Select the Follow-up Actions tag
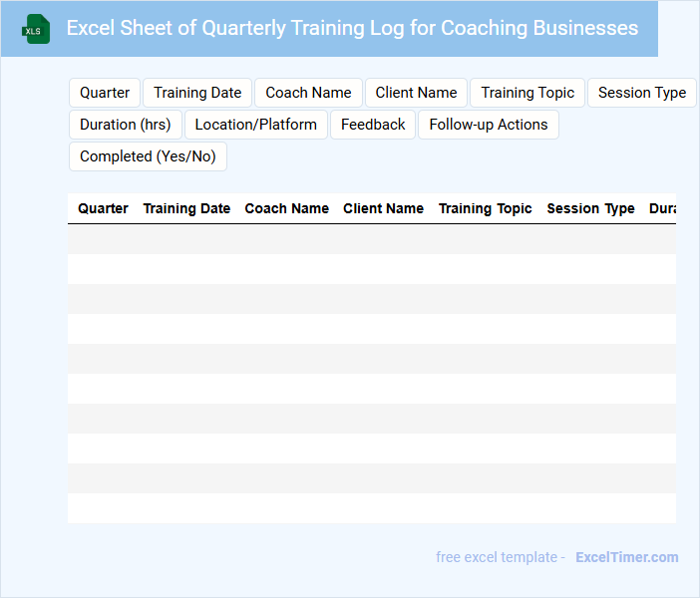This screenshot has width=700, height=598. 489,125
